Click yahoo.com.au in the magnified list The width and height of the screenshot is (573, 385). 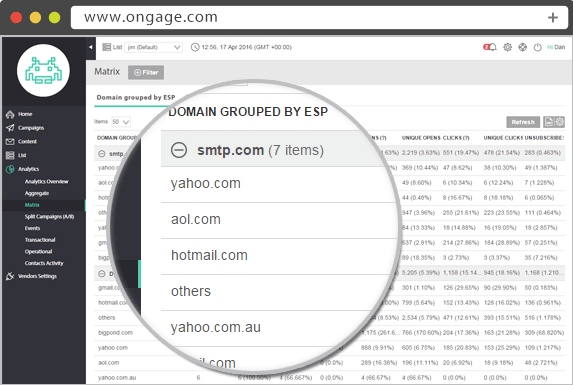(x=216, y=327)
